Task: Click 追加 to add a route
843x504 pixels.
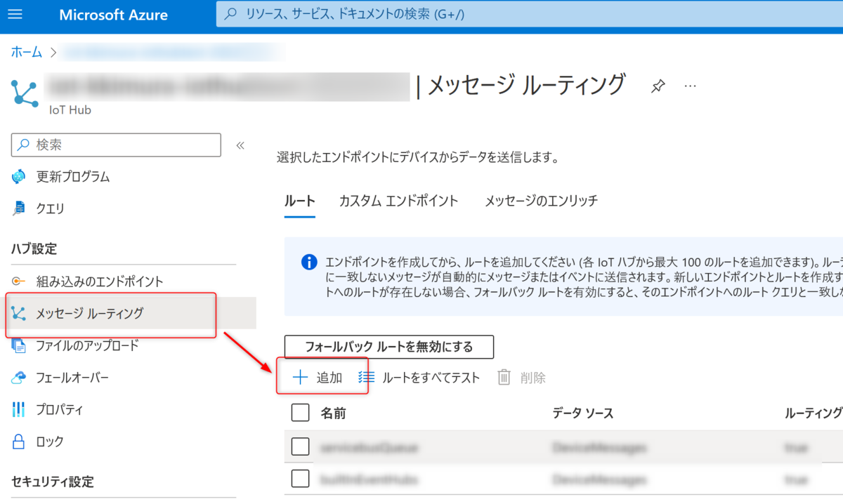Action: pos(318,378)
